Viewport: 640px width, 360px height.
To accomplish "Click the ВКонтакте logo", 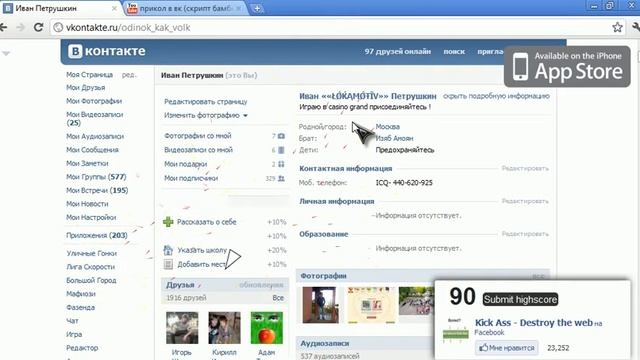I will click(x=107, y=51).
